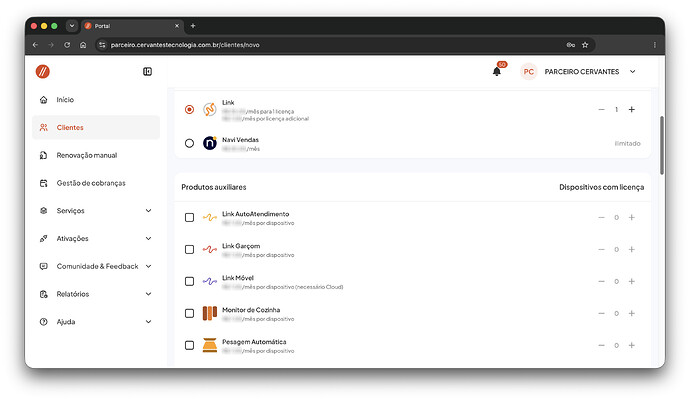Expand the Relatórios menu chevron
Image resolution: width=690 pixels, height=401 pixels.
[x=149, y=294]
